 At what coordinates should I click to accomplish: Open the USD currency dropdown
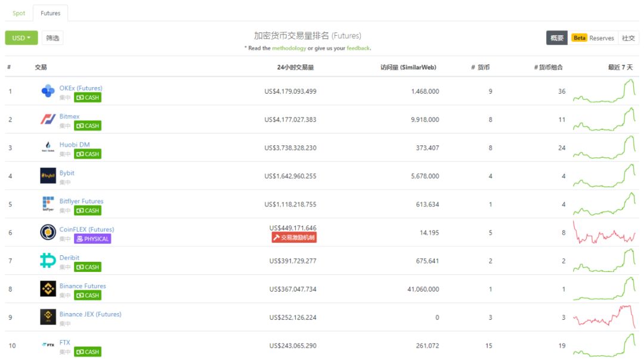(21, 38)
